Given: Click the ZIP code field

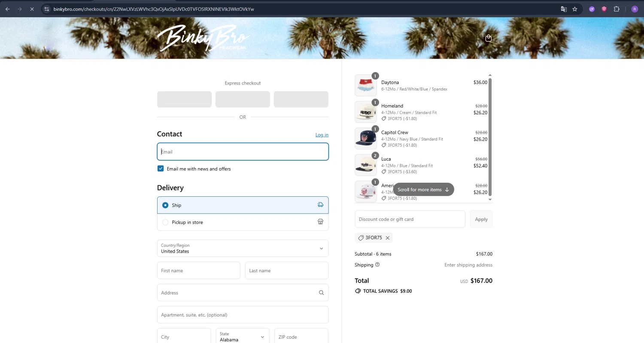Looking at the screenshot, I should coord(301,337).
